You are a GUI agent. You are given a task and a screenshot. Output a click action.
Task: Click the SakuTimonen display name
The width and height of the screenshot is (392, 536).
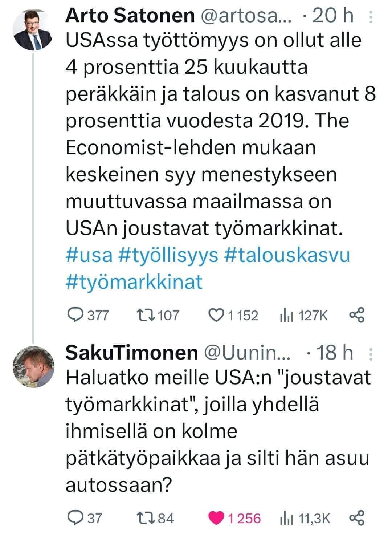(x=131, y=353)
